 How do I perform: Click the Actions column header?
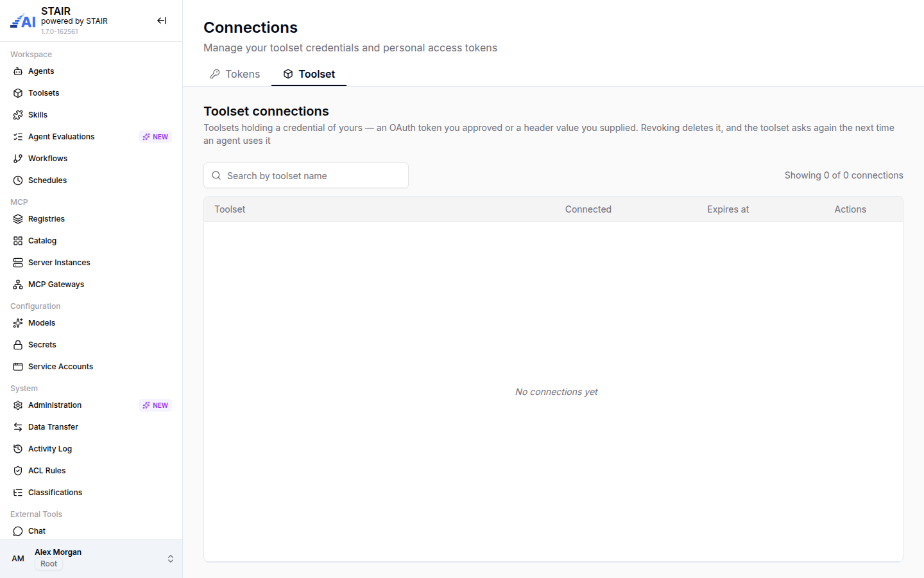[x=850, y=209]
